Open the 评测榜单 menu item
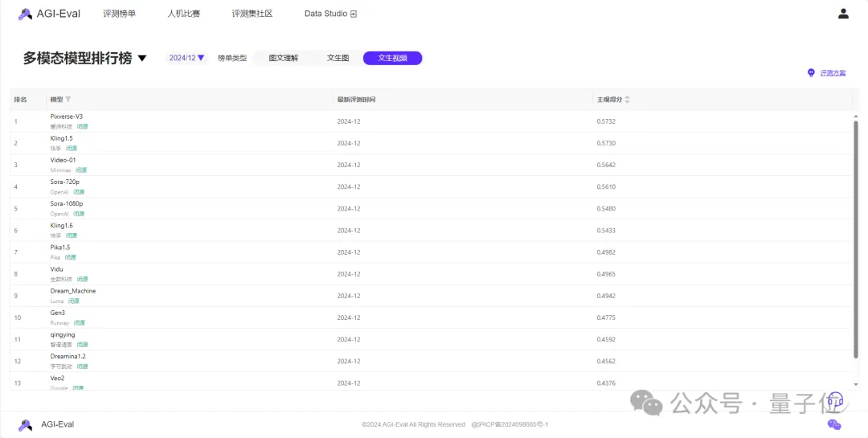868x438 pixels. click(119, 14)
